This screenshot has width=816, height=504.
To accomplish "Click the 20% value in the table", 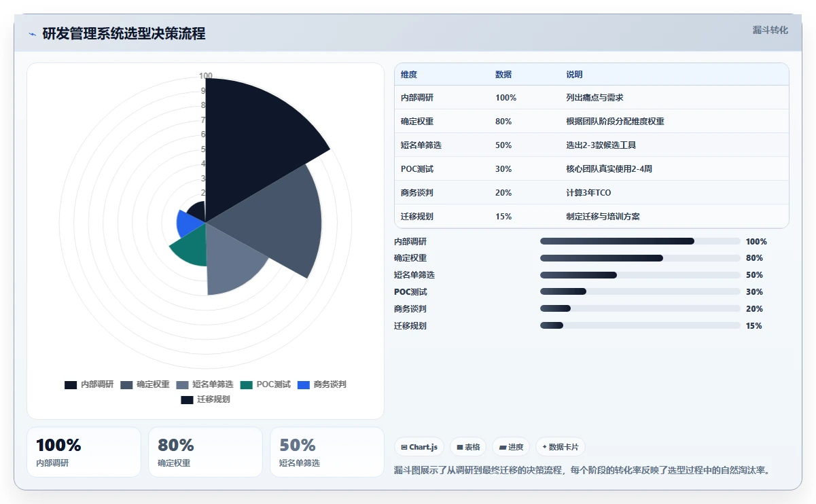I will (x=503, y=193).
